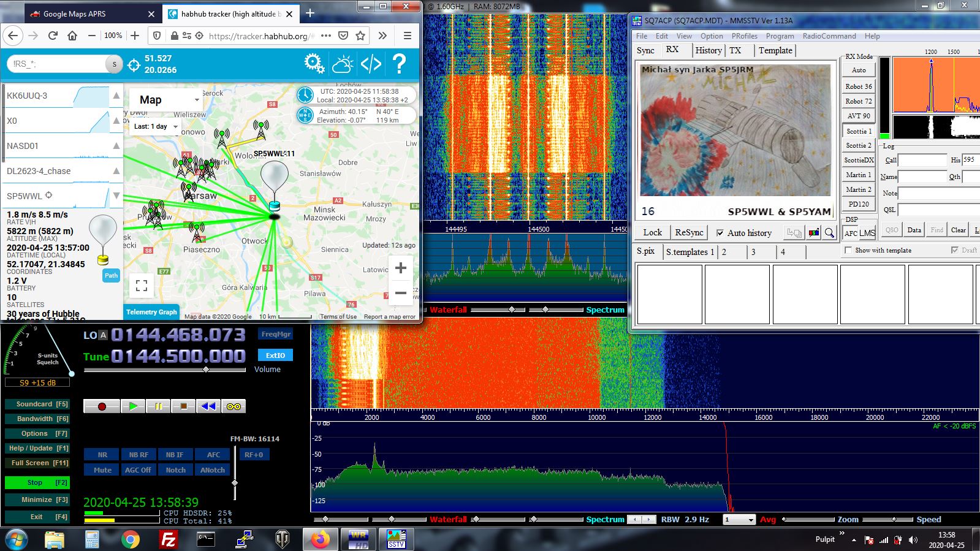Reload the page in Firefox
This screenshot has width=980, height=551.
coord(53,36)
